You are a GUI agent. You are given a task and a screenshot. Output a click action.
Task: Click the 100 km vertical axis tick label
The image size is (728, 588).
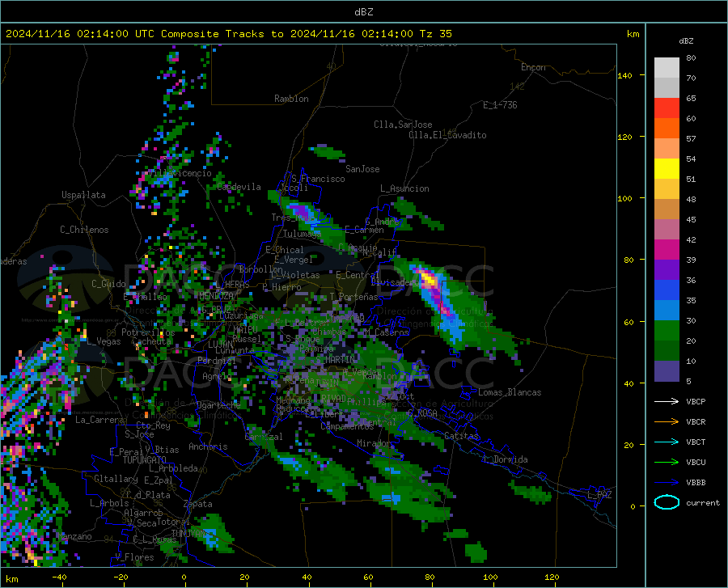[625, 198]
